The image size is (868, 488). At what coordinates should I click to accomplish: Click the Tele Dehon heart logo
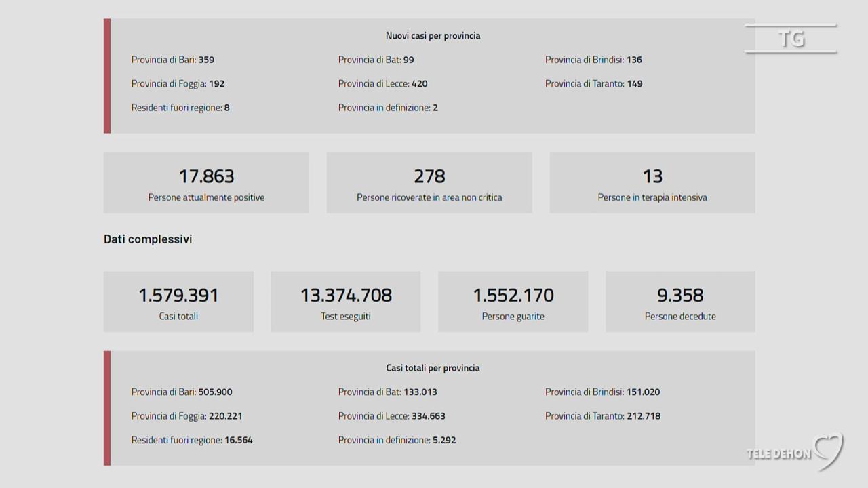[829, 450]
